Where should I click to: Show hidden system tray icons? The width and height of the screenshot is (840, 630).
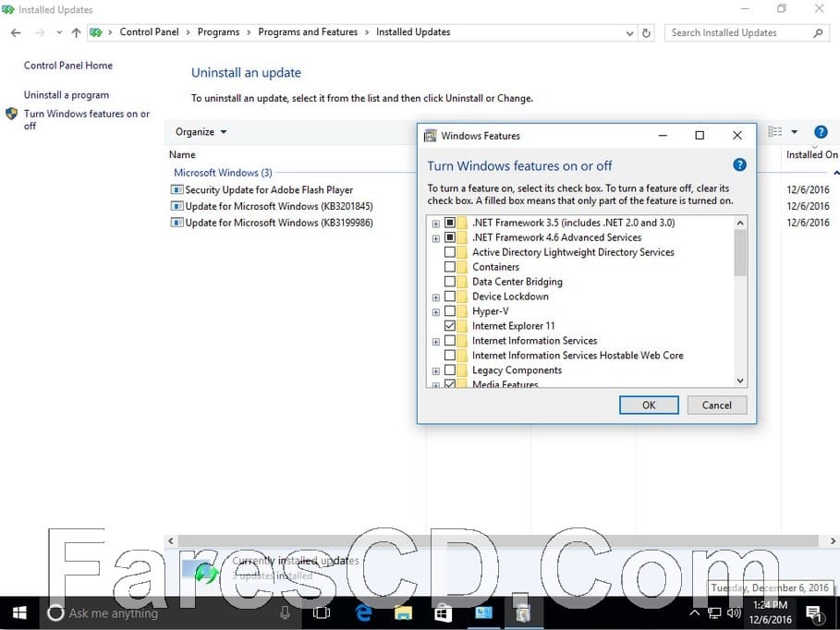coord(694,612)
